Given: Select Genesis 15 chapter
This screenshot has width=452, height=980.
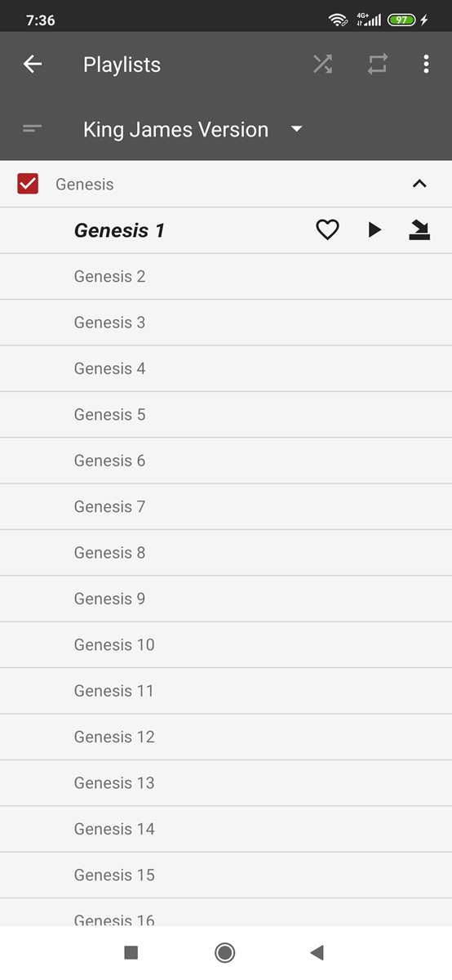Looking at the screenshot, I should pos(226,875).
